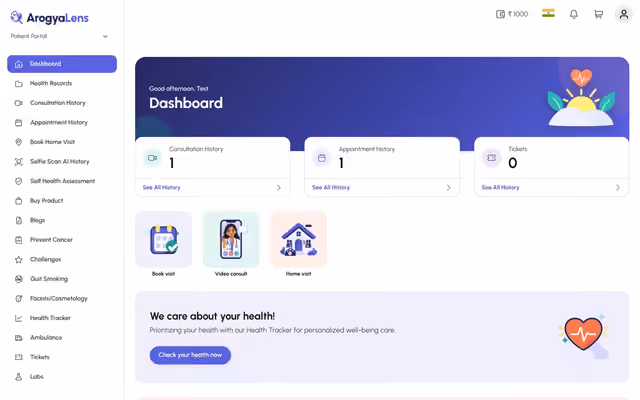Open the Patient Portal dropdown

tap(59, 36)
